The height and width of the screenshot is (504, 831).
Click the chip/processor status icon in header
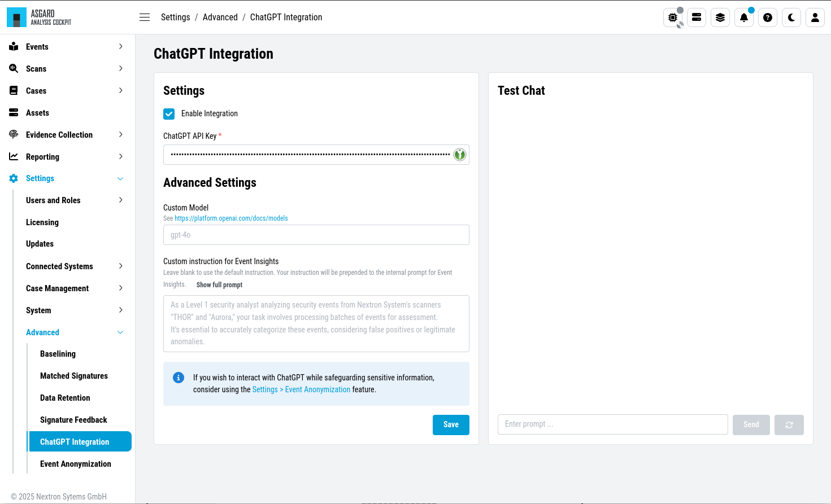click(673, 17)
